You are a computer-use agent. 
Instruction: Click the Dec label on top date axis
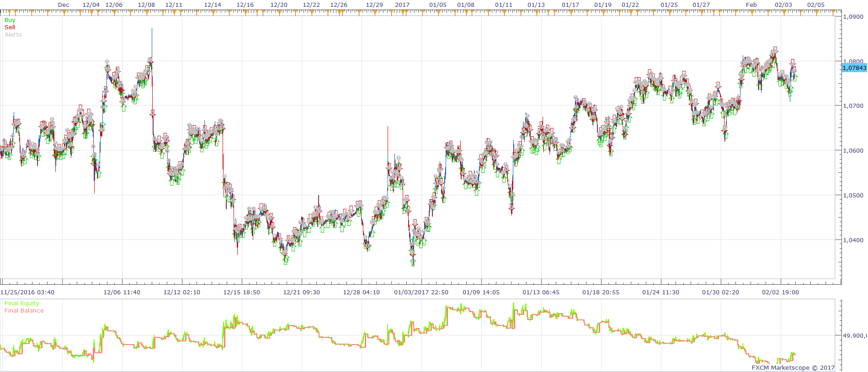[x=64, y=5]
